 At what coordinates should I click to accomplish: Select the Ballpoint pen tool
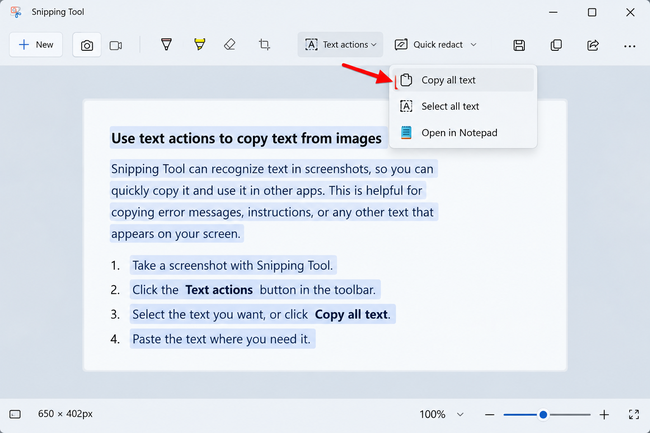[x=166, y=44]
